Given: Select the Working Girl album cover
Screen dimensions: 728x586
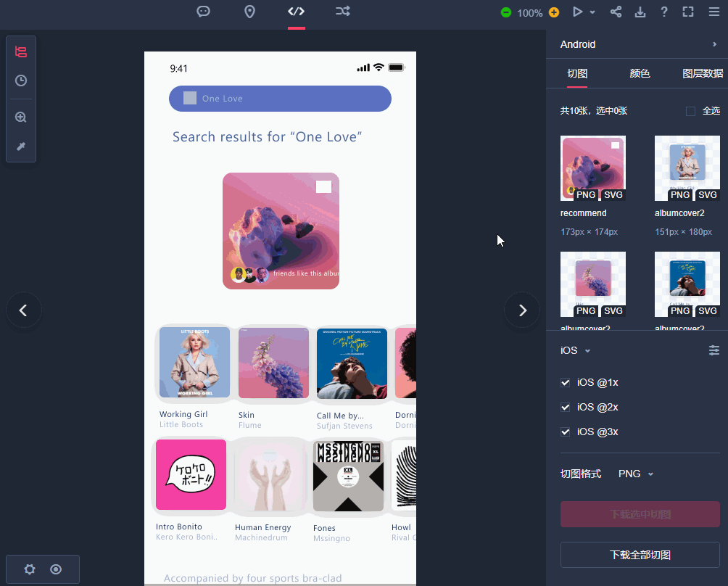Looking at the screenshot, I should click(194, 362).
